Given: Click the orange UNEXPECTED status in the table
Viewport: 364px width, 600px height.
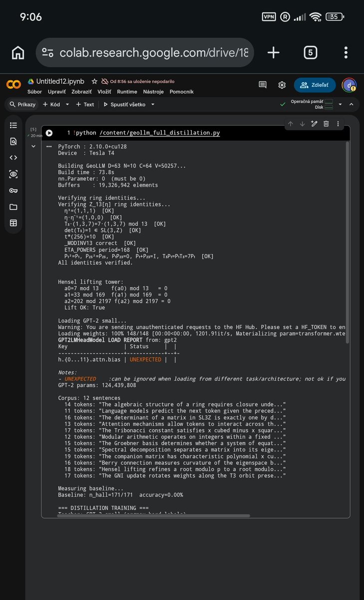Looking at the screenshot, I should (145, 359).
